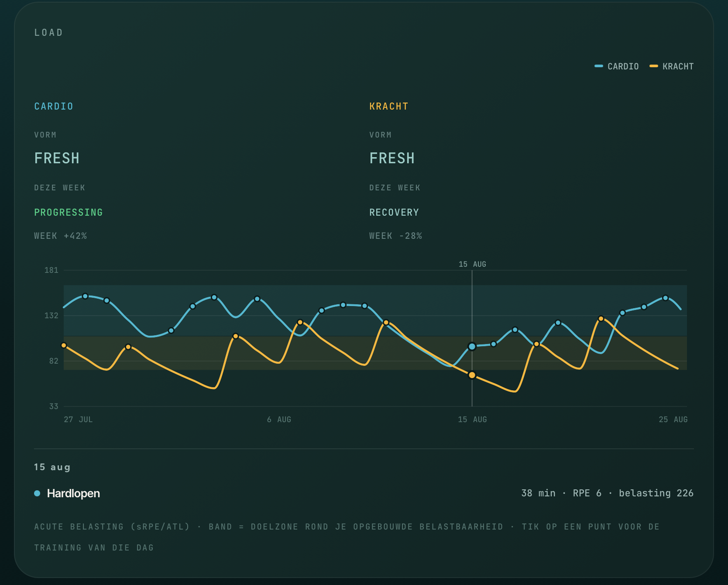Tap the kracht data point on 21 Aug
Screen dimensions: 728x585
coord(601,319)
